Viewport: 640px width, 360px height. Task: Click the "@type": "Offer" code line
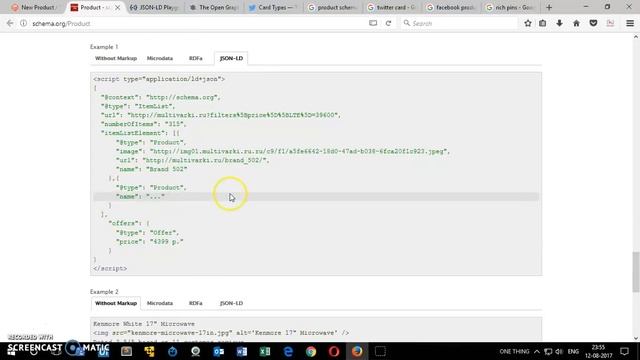(147, 233)
